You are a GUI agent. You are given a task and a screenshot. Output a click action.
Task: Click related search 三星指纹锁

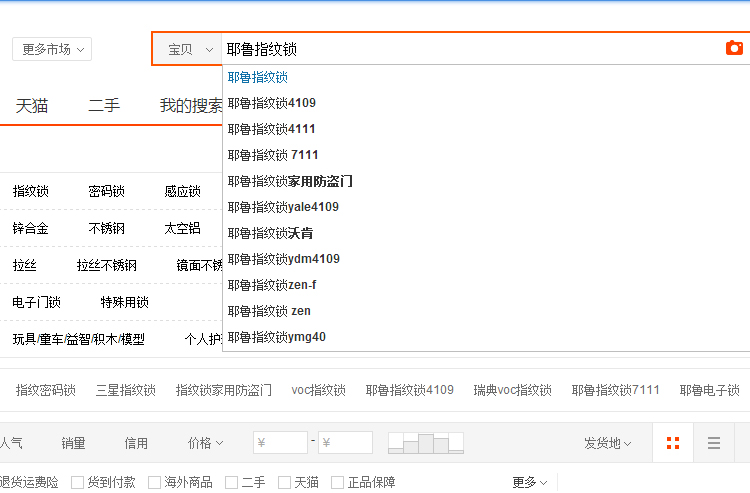(x=126, y=390)
